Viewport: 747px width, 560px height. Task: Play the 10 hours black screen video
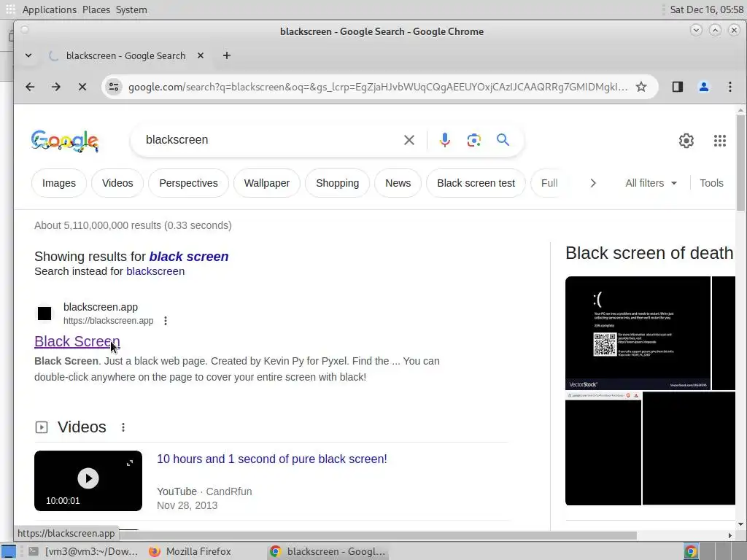click(x=88, y=481)
